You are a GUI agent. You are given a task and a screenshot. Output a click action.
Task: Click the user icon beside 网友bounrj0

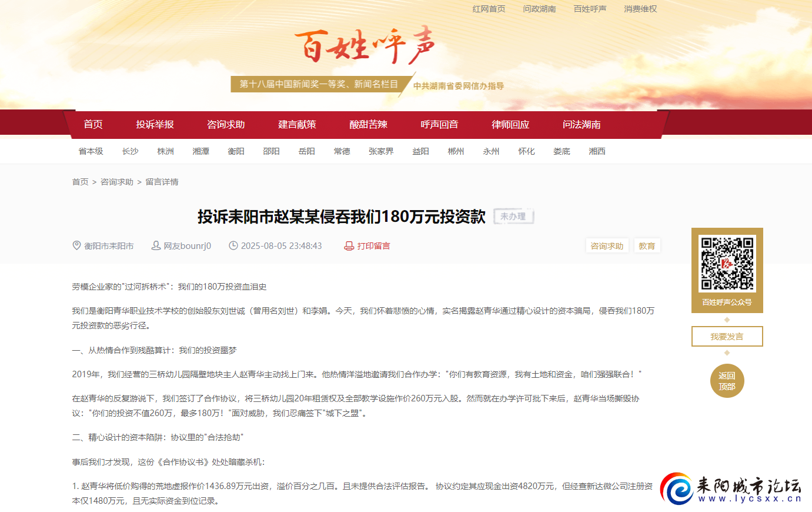(x=155, y=245)
